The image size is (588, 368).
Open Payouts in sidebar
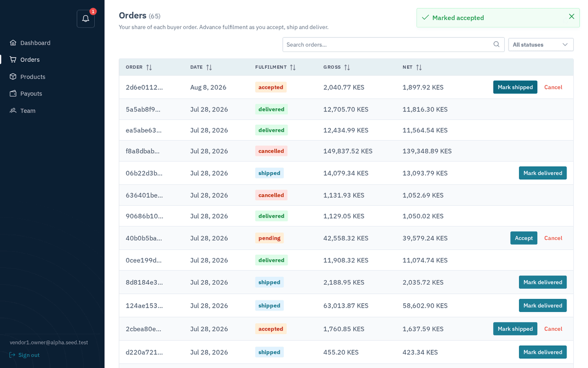pos(31,93)
